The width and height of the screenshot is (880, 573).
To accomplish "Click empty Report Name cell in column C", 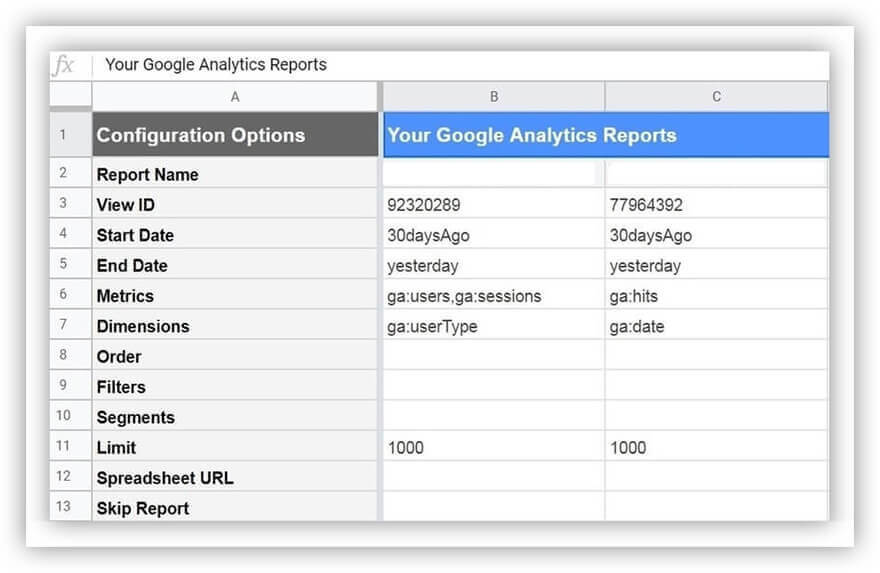I will tap(716, 173).
